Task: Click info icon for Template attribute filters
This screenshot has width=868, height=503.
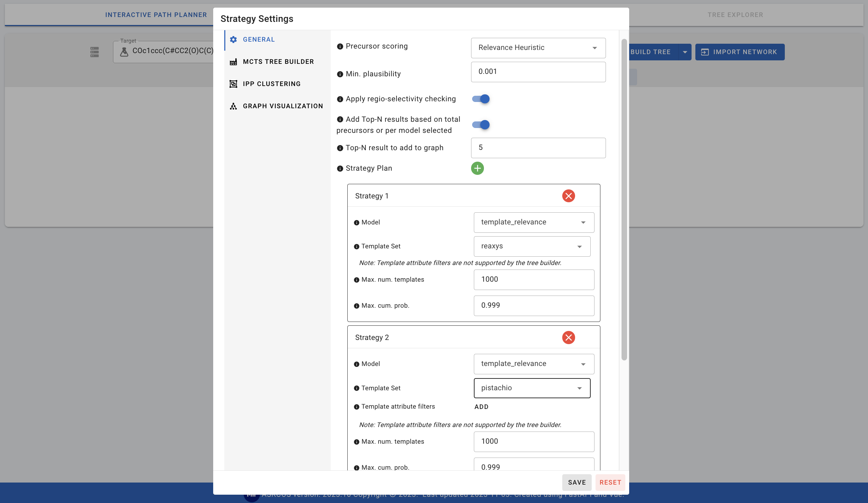Action: click(356, 407)
